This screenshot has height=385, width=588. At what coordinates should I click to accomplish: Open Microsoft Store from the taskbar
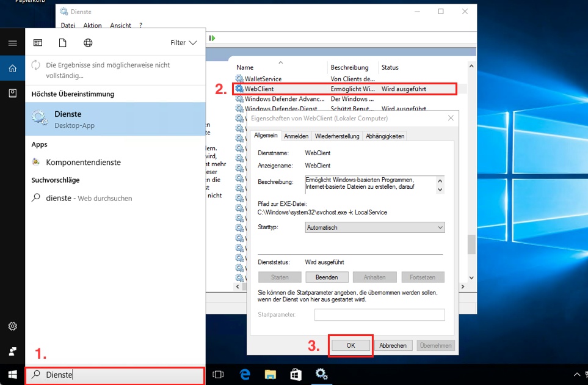296,375
